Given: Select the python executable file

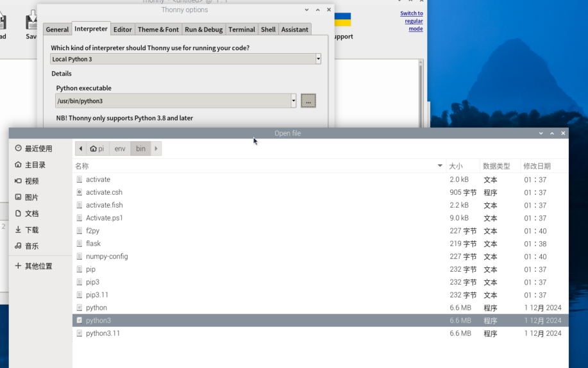Looking at the screenshot, I should [321, 308].
